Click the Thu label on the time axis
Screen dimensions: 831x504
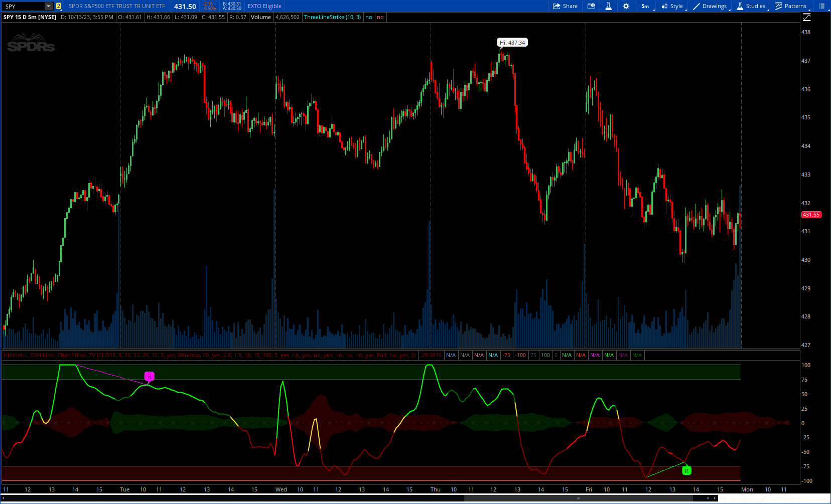pos(435,489)
